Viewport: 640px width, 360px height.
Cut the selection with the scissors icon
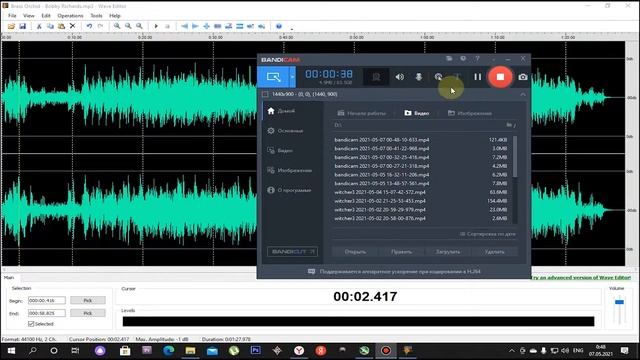click(39, 26)
